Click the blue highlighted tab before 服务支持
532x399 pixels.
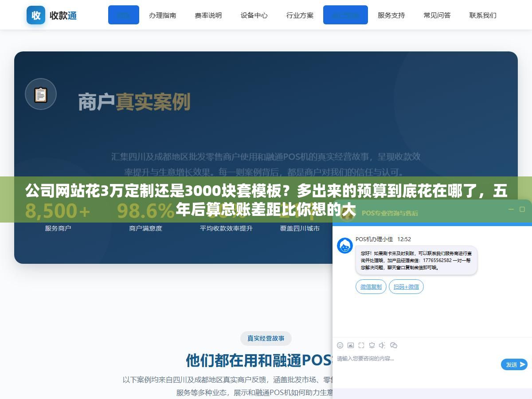click(x=345, y=15)
